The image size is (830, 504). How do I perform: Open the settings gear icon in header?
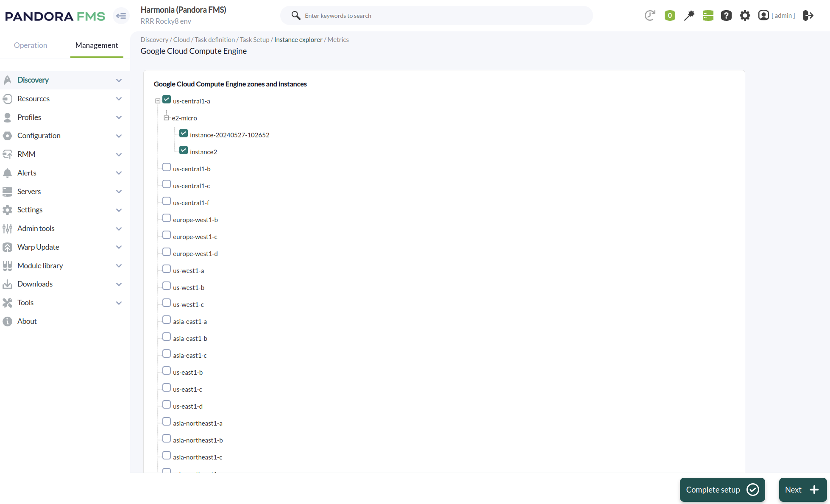click(x=745, y=15)
